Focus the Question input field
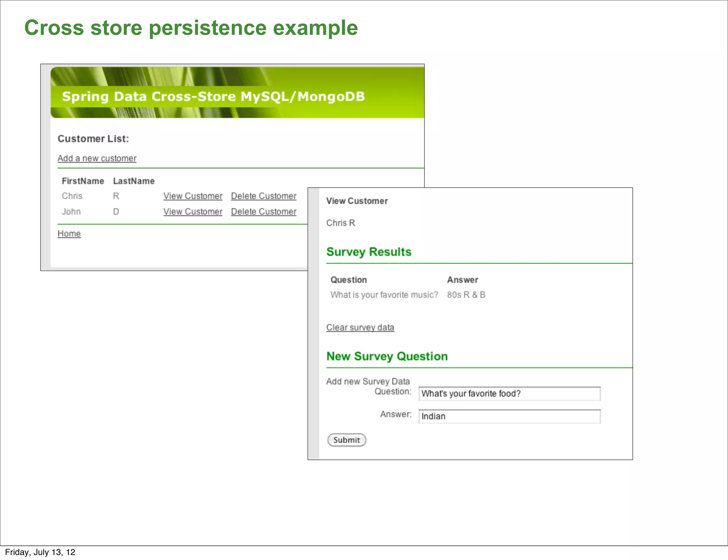728x560 pixels. [509, 394]
